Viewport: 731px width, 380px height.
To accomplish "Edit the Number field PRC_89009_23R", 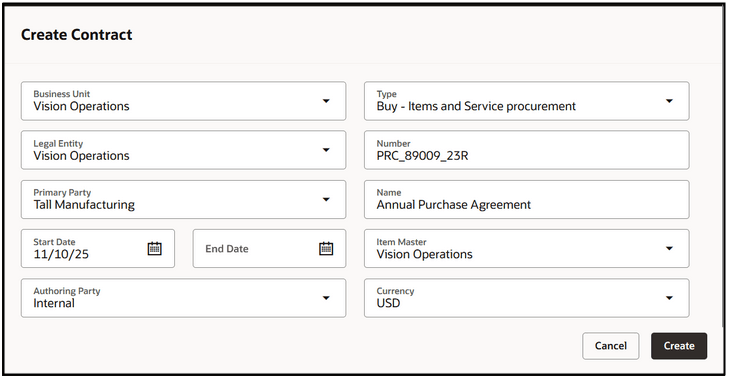I will coord(526,150).
